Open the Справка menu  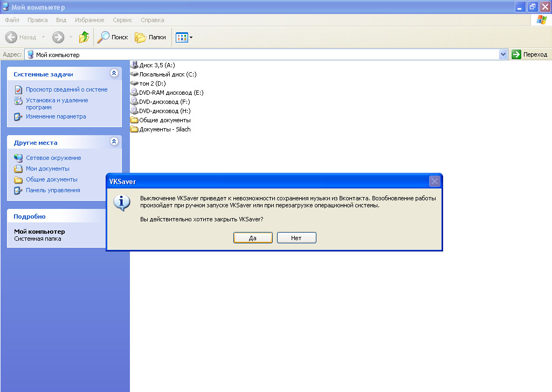coord(153,20)
